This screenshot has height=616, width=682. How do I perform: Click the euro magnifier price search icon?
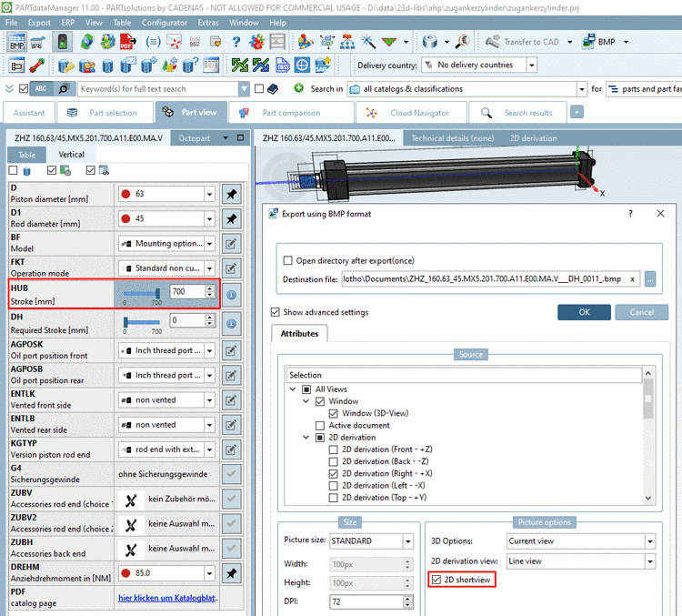click(x=463, y=42)
